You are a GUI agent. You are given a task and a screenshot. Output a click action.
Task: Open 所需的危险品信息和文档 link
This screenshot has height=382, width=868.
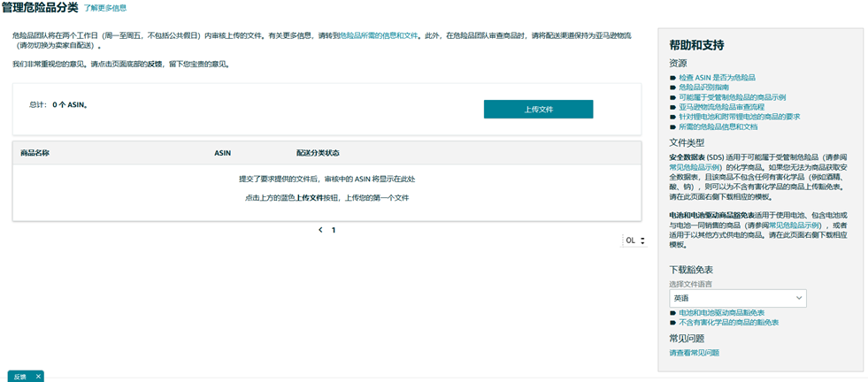(x=718, y=126)
